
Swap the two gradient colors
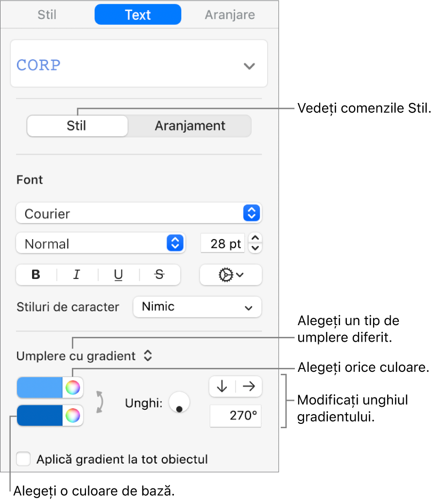click(100, 401)
